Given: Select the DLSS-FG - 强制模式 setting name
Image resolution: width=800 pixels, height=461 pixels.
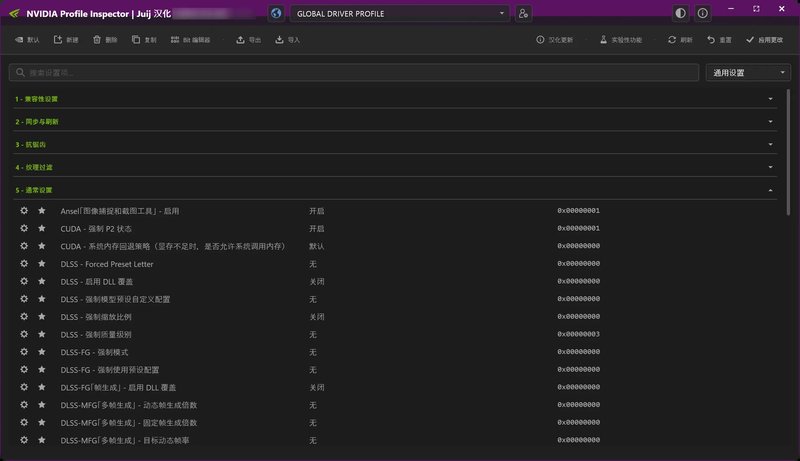Looking at the screenshot, I should pyautogui.click(x=94, y=352).
